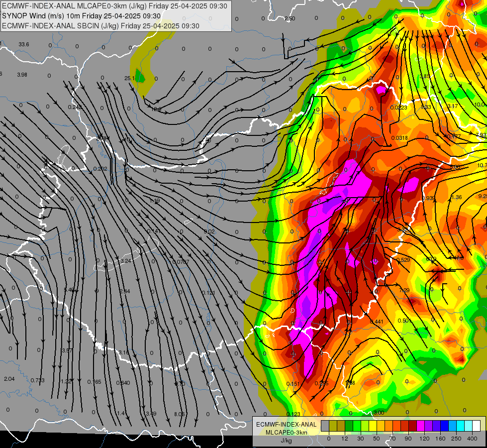The width and height of the screenshot is (487, 448).
Task: Click the map value '0.242'
Action: 75,107
